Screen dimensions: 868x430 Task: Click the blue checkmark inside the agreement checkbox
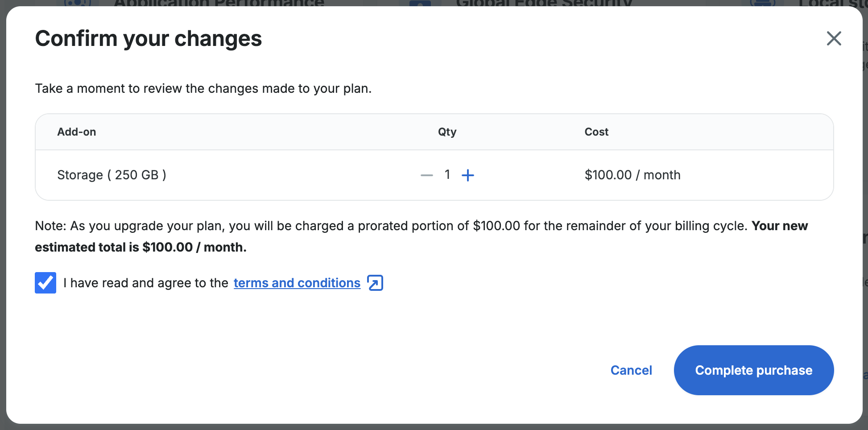pyautogui.click(x=45, y=282)
